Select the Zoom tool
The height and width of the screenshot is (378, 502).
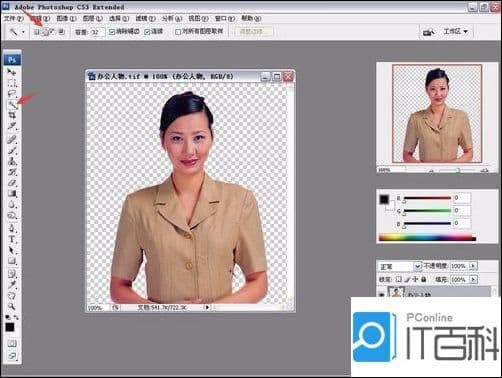pyautogui.click(x=12, y=306)
